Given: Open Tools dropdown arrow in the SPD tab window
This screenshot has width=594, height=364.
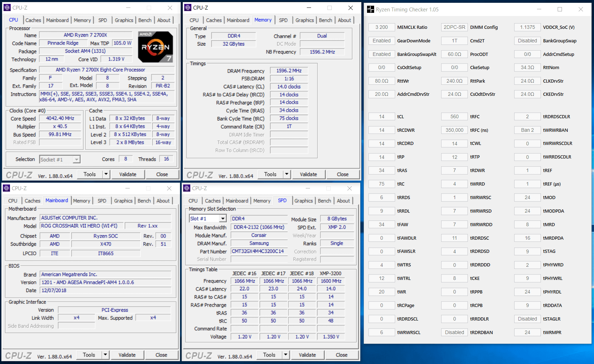Looking at the screenshot, I should 285,355.
